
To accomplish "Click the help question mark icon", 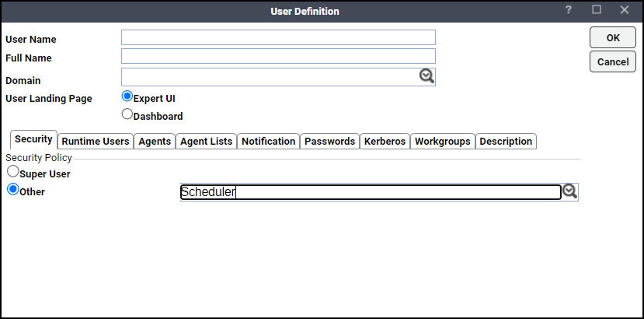I will click(x=569, y=10).
